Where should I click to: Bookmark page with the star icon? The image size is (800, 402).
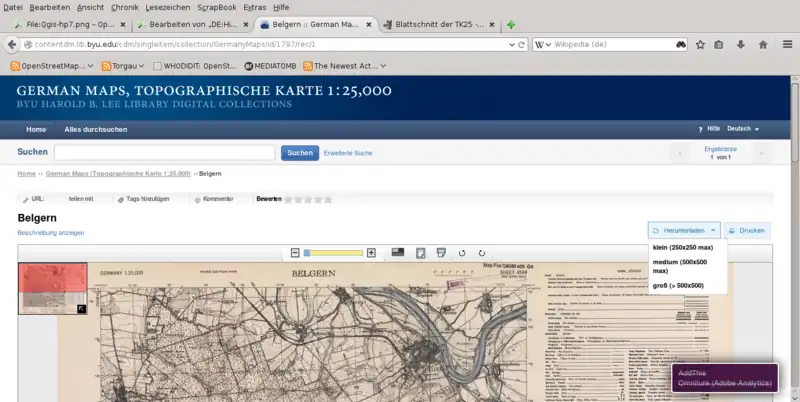pos(700,44)
